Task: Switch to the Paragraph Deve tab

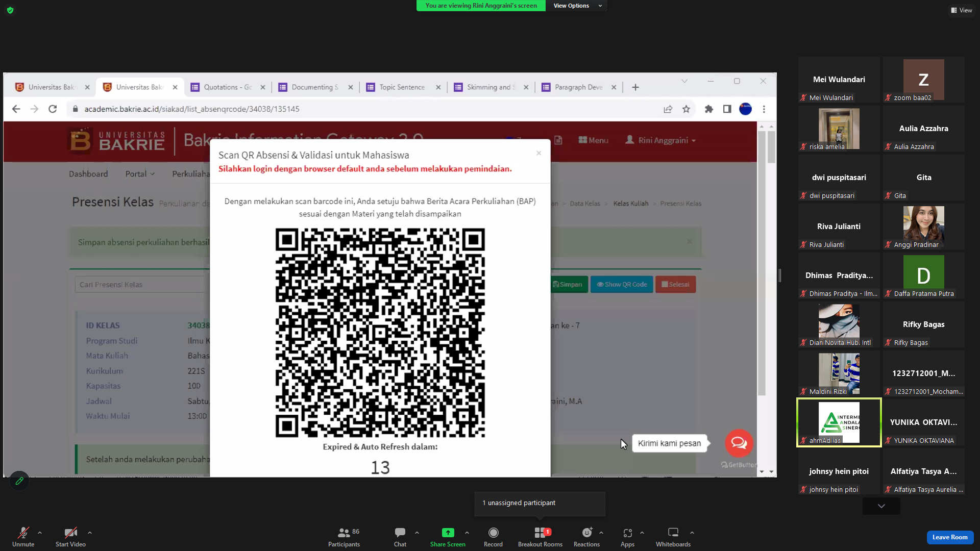Action: (x=578, y=87)
